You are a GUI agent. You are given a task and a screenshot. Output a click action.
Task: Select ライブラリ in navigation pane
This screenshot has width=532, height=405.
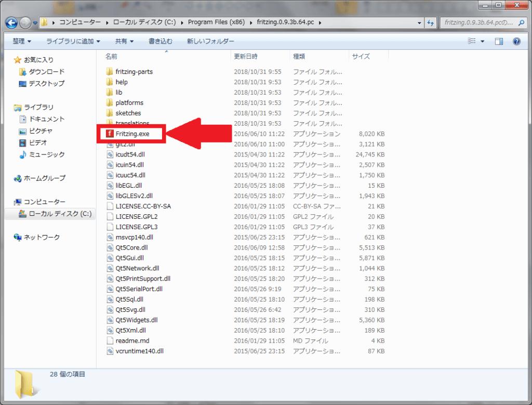[38, 107]
